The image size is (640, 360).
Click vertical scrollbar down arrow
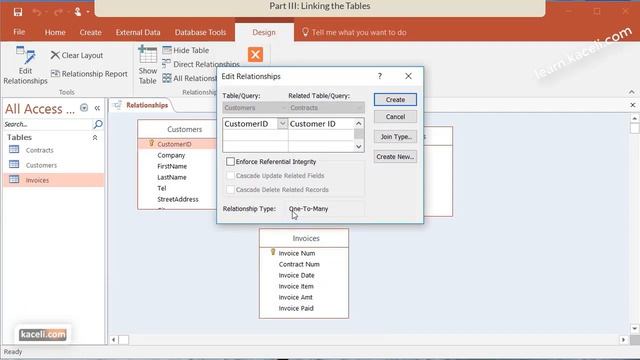(x=634, y=329)
